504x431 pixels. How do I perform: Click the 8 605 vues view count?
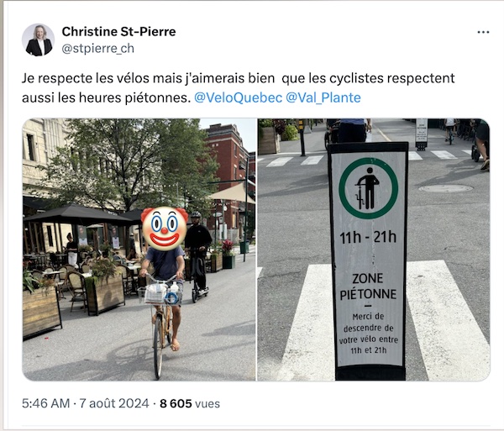(x=190, y=403)
